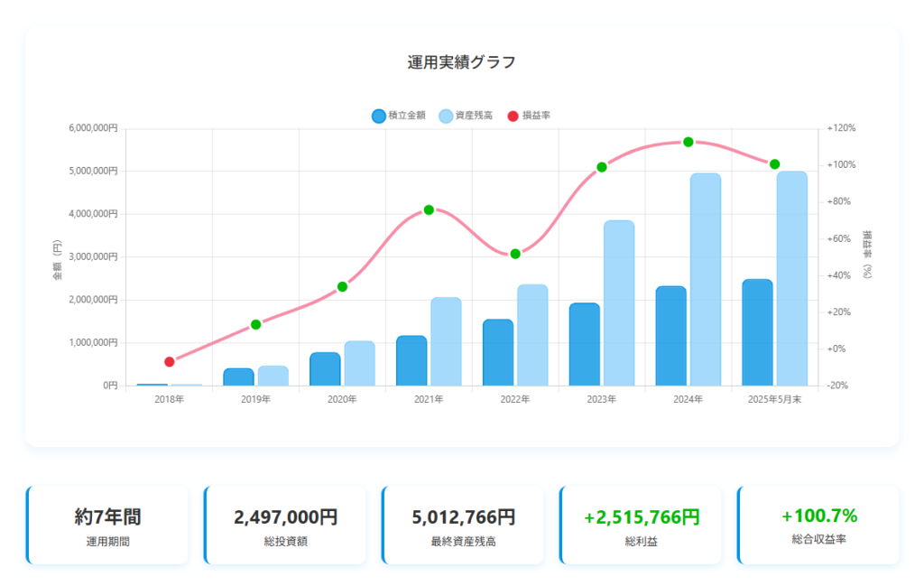The image size is (924, 586).
Task: Select the dark blue 2020年 contribution bar
Action: 325,369
